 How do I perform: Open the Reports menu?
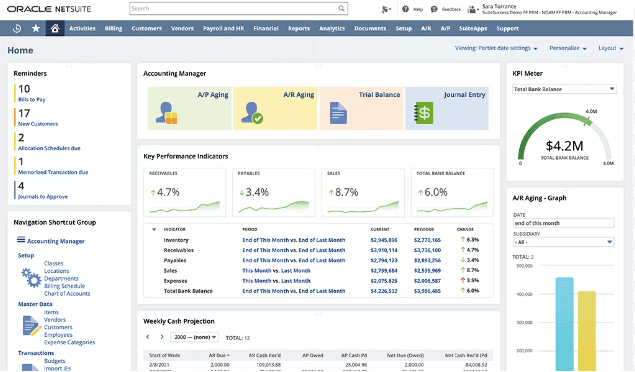pos(299,28)
